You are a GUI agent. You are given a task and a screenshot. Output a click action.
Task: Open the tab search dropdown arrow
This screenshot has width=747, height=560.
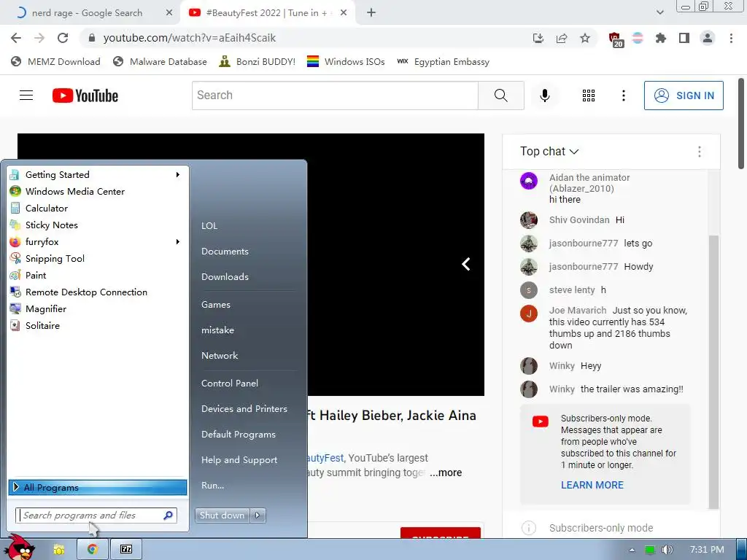click(659, 13)
